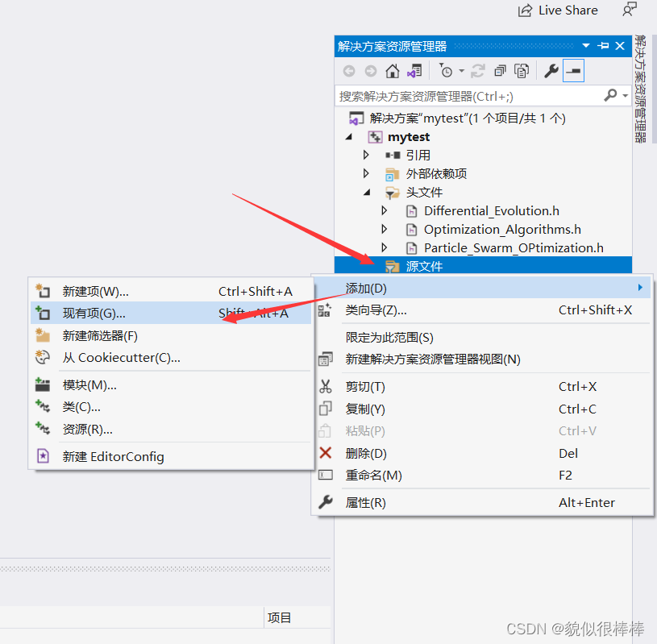657x644 pixels.
Task: Expand the 外部依赖项 node
Action: pyautogui.click(x=366, y=173)
